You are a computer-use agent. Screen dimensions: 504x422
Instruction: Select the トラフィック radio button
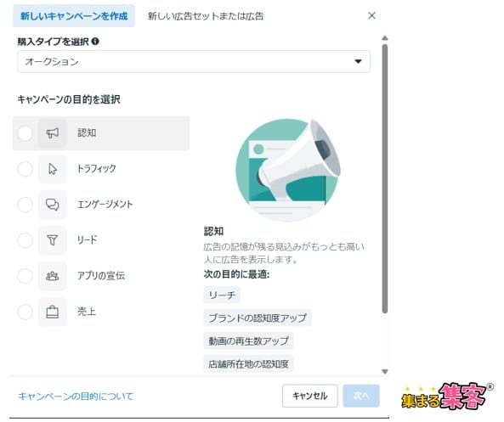[25, 169]
